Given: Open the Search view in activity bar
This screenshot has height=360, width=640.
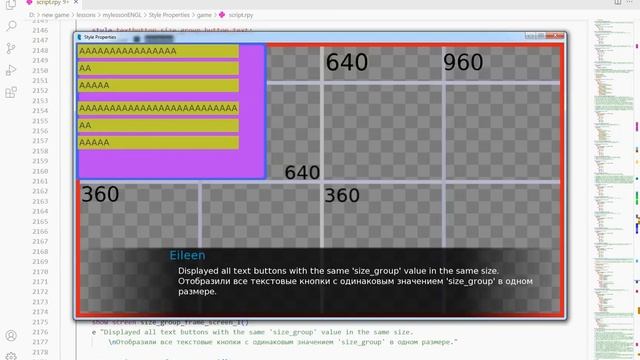Looking at the screenshot, I should pyautogui.click(x=11, y=26).
